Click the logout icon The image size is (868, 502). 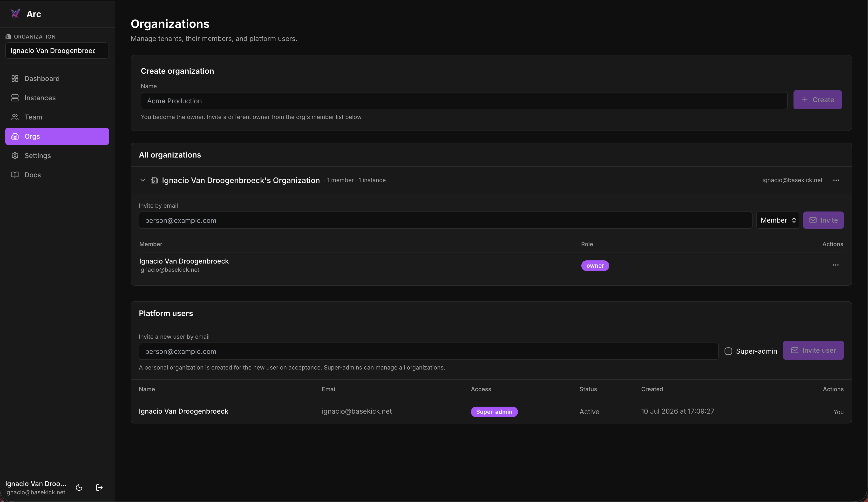pyautogui.click(x=99, y=488)
